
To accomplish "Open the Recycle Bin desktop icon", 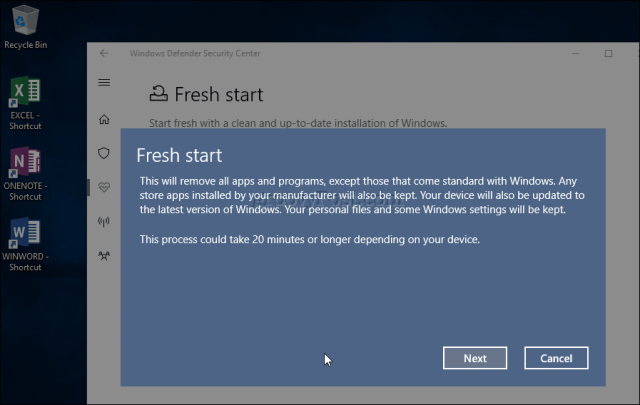I will [x=25, y=27].
